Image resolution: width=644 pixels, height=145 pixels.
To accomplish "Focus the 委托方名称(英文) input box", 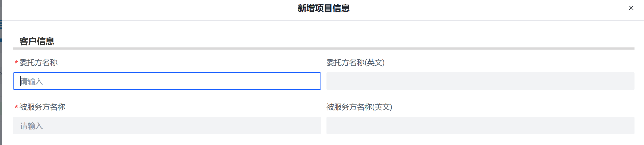I will (x=480, y=81).
